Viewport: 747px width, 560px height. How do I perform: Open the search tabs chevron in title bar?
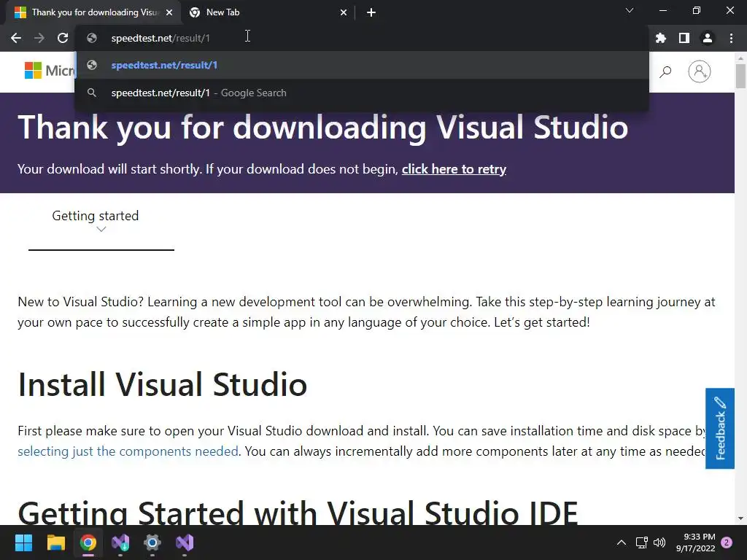pos(630,10)
